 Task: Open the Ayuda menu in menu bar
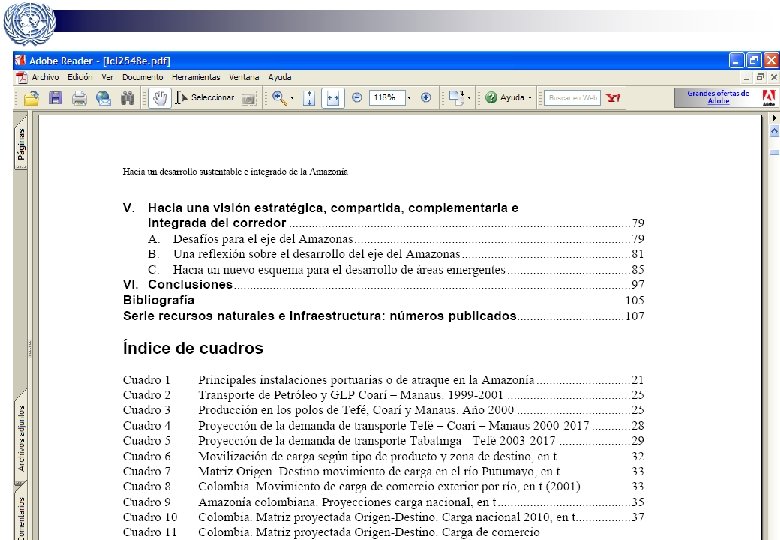pos(280,77)
